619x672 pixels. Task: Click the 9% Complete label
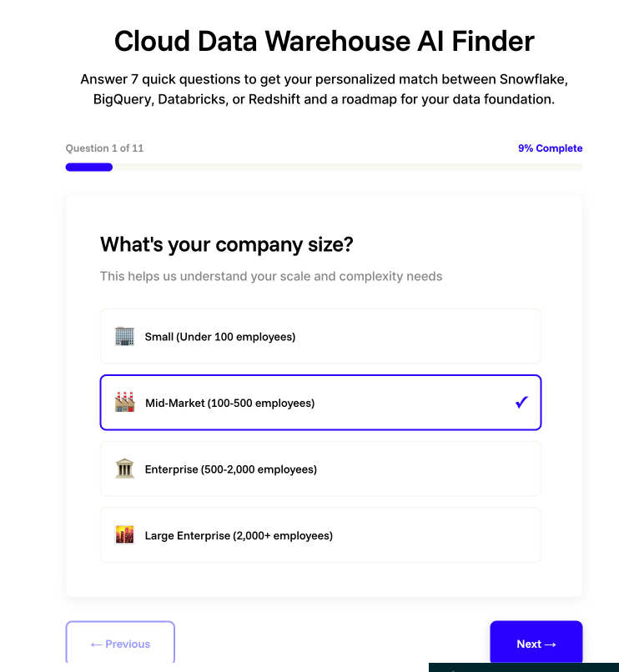(550, 148)
